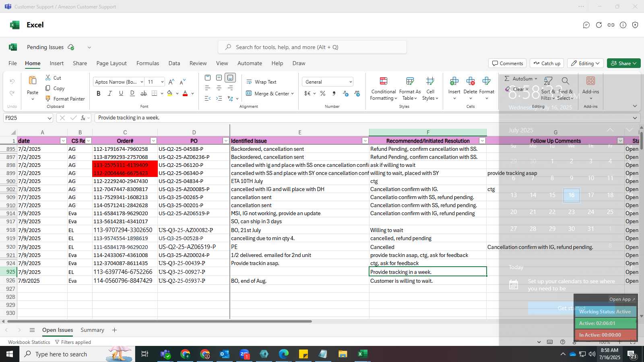This screenshot has width=644, height=362.
Task: Open the Font Color dropdown arrow
Action: coord(192,94)
